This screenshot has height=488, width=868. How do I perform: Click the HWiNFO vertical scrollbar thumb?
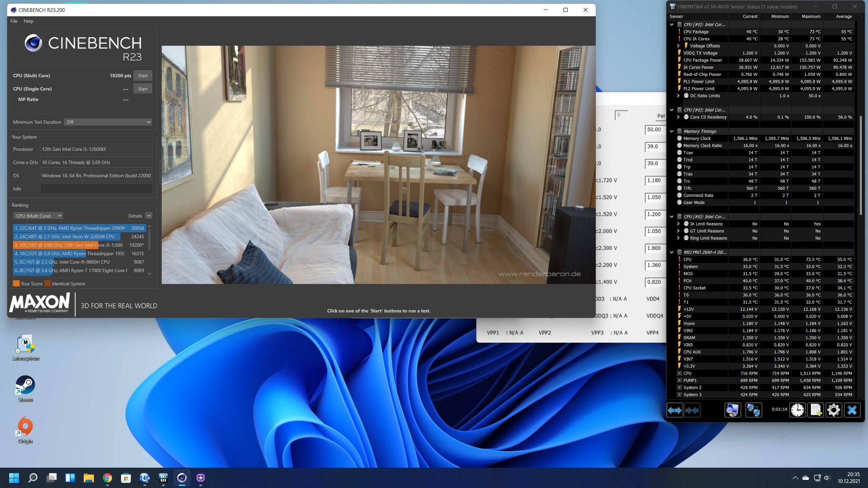861,165
